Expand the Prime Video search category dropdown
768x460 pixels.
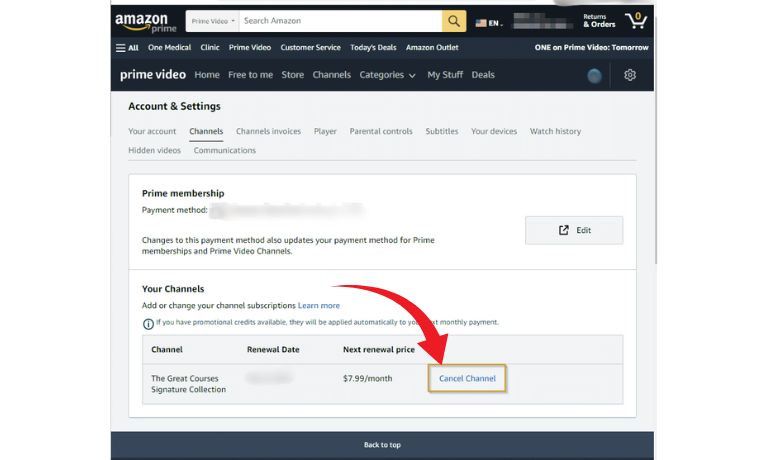pos(212,21)
